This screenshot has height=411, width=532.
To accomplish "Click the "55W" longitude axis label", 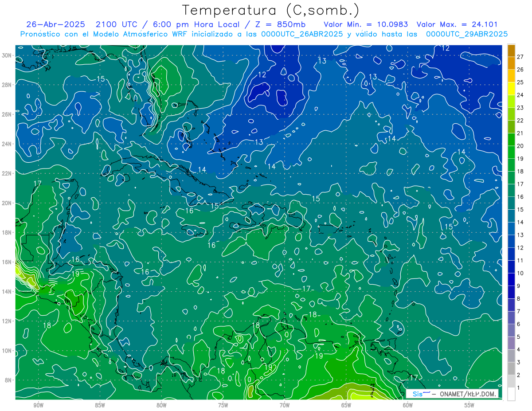I will point(469,405).
